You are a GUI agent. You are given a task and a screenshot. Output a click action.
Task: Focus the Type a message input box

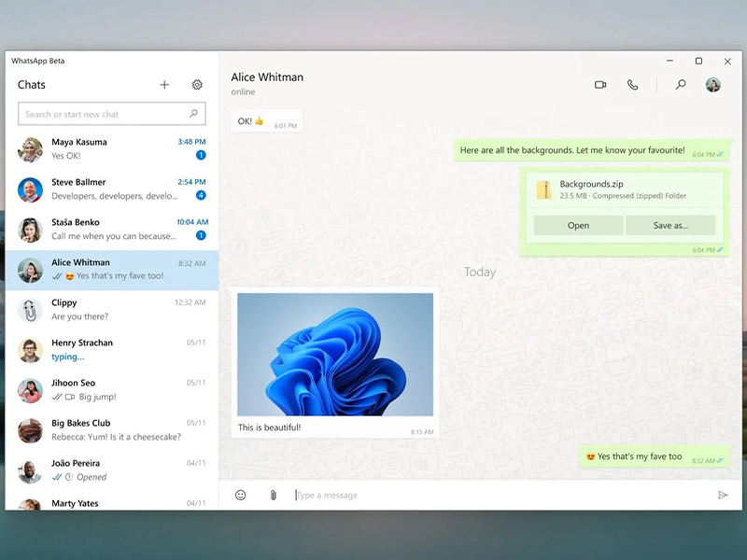[495, 495]
